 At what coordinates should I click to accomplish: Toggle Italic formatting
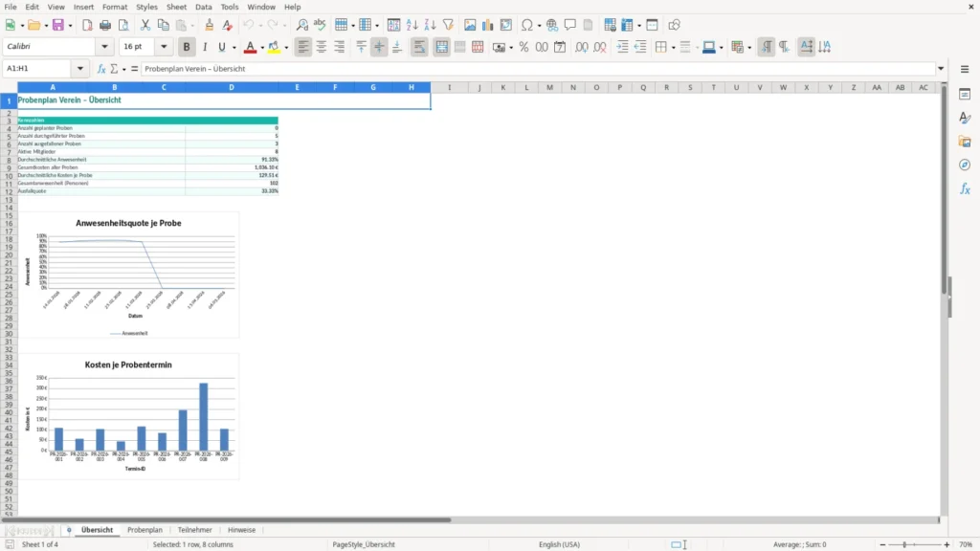(205, 47)
